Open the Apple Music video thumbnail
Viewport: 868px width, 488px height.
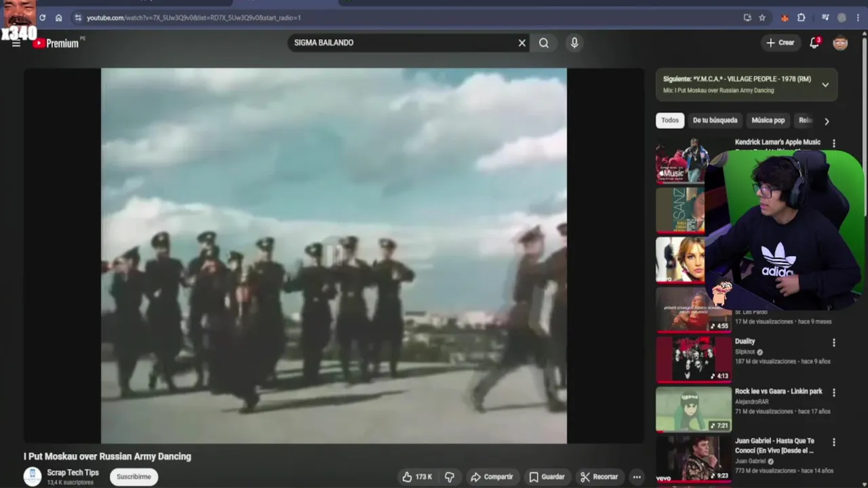(681, 161)
